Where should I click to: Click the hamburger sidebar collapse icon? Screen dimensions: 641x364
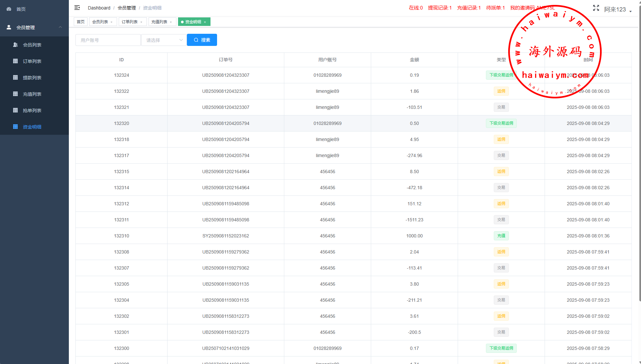click(77, 8)
